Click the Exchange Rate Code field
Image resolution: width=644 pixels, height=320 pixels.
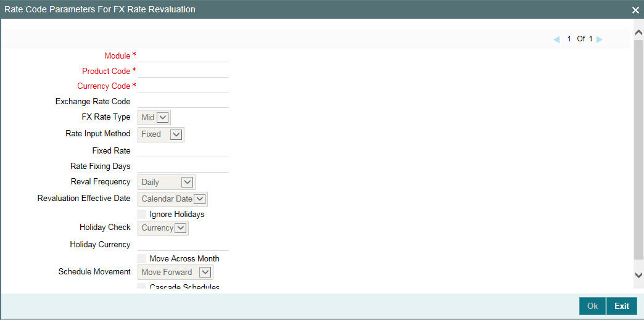(183, 101)
